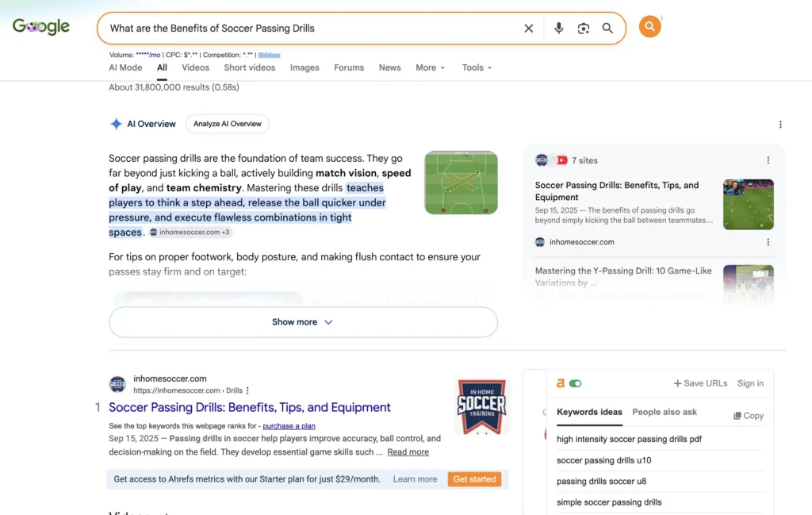Click the keyword competition trend bars
Image resolution: width=812 pixels, height=515 pixels.
coord(270,55)
